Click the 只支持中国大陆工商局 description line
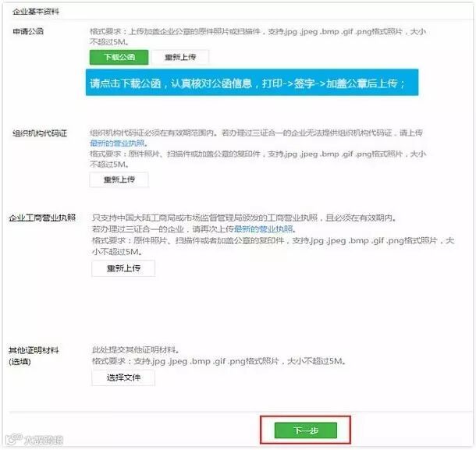The image size is (476, 450). pyautogui.click(x=244, y=218)
